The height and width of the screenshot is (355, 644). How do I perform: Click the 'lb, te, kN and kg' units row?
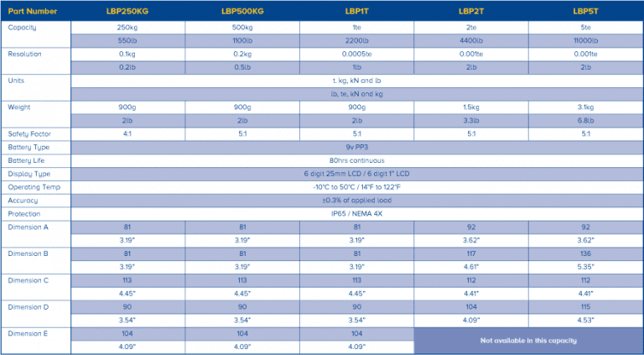356,94
